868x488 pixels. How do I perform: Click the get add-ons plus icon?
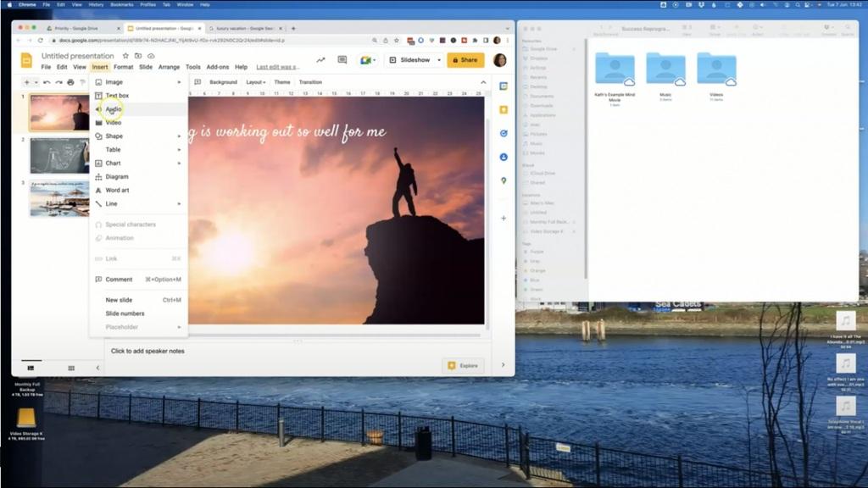504,218
